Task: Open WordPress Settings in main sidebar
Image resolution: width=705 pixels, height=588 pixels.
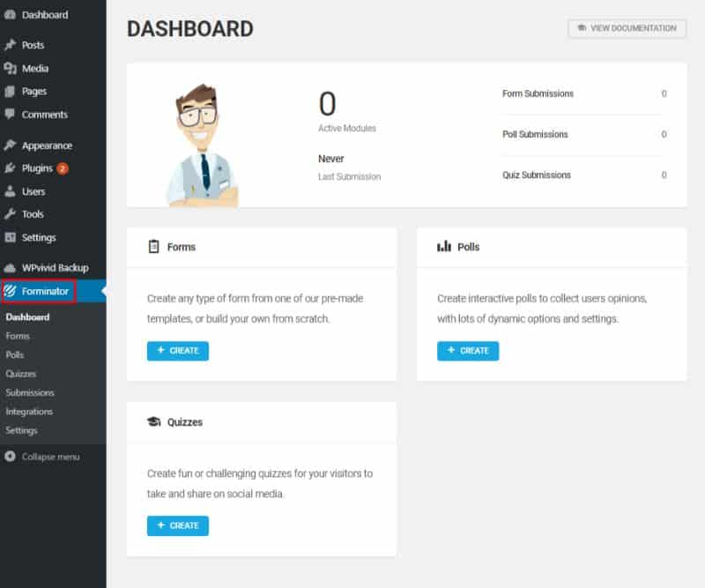Action: point(53,237)
